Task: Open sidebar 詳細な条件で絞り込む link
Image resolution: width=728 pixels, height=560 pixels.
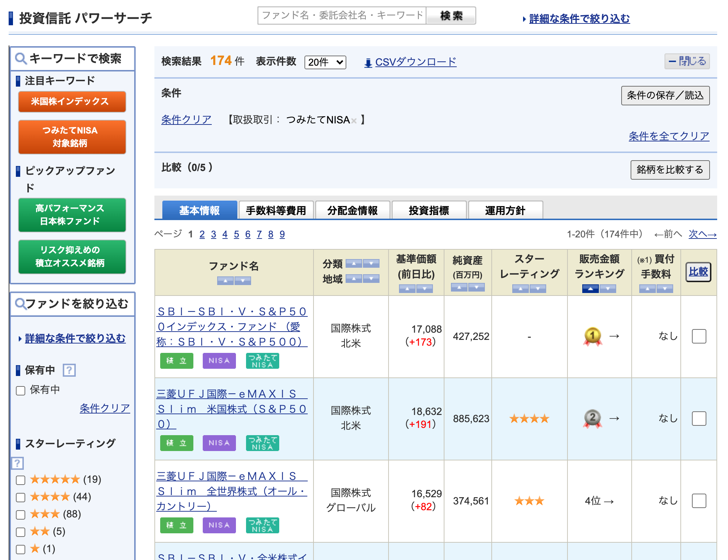Action: (x=75, y=338)
